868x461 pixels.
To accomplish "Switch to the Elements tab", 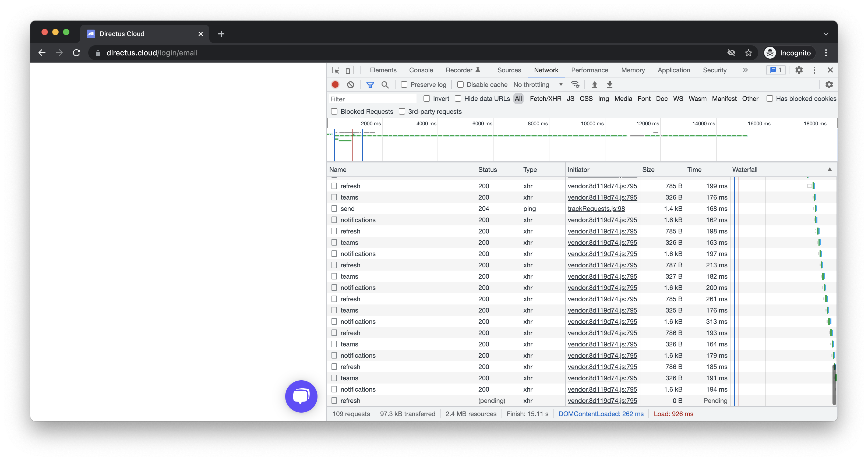I will click(383, 70).
